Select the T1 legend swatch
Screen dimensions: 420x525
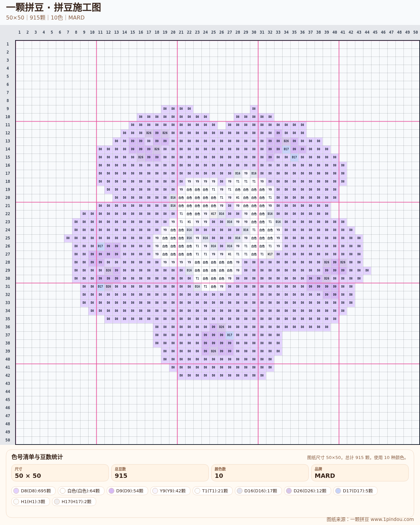click(197, 491)
